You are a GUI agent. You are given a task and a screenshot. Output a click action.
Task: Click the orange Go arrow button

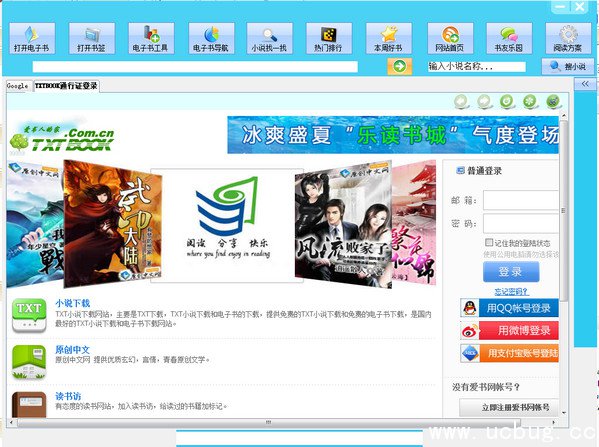tap(399, 66)
